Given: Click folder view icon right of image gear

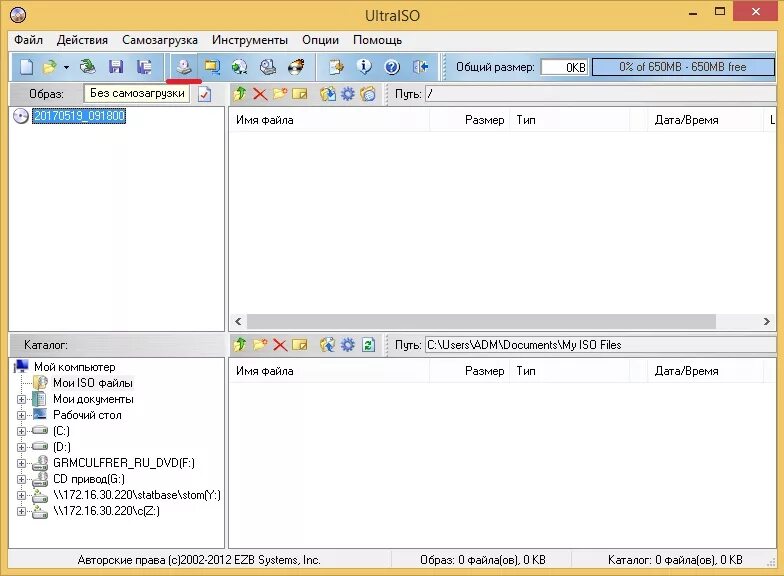Looking at the screenshot, I should 368,94.
